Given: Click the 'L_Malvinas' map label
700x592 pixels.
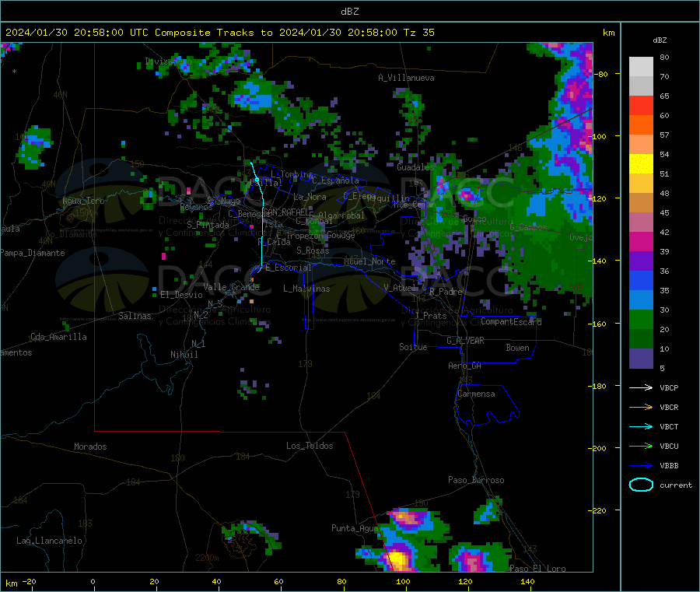Looking at the screenshot, I should tap(306, 289).
